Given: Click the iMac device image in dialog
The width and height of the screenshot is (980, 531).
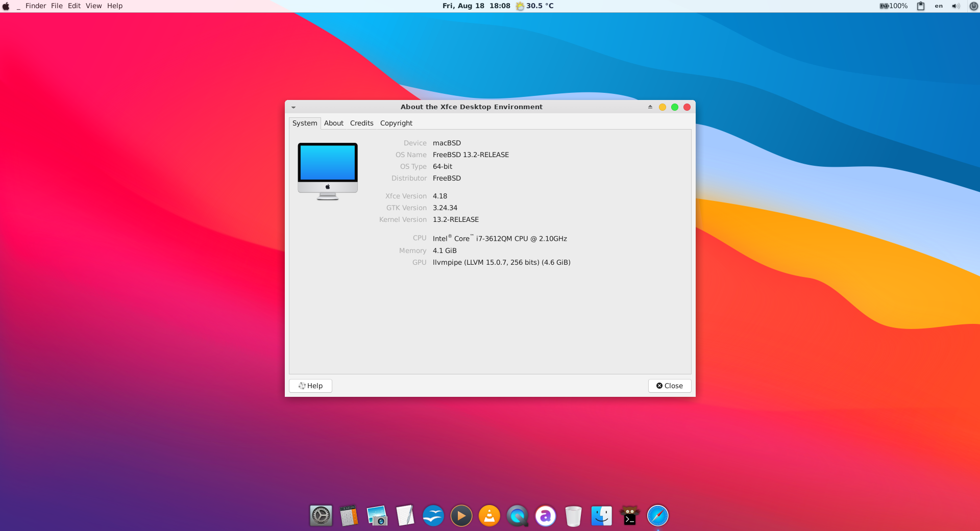Looking at the screenshot, I should (328, 171).
